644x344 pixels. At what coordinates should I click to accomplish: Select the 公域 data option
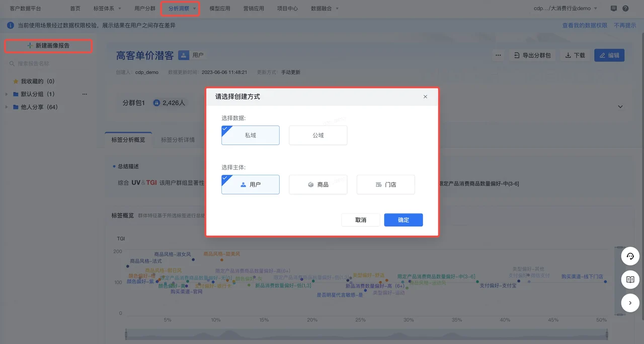[318, 135]
